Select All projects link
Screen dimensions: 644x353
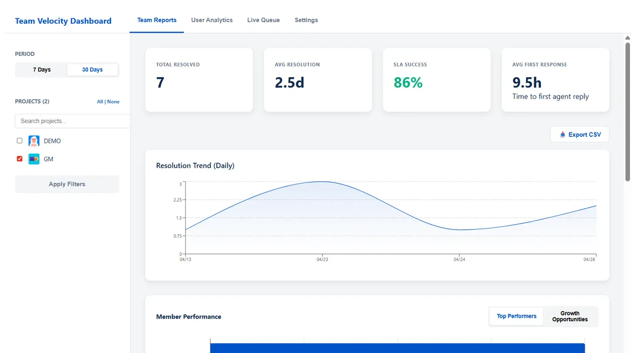[100, 102]
